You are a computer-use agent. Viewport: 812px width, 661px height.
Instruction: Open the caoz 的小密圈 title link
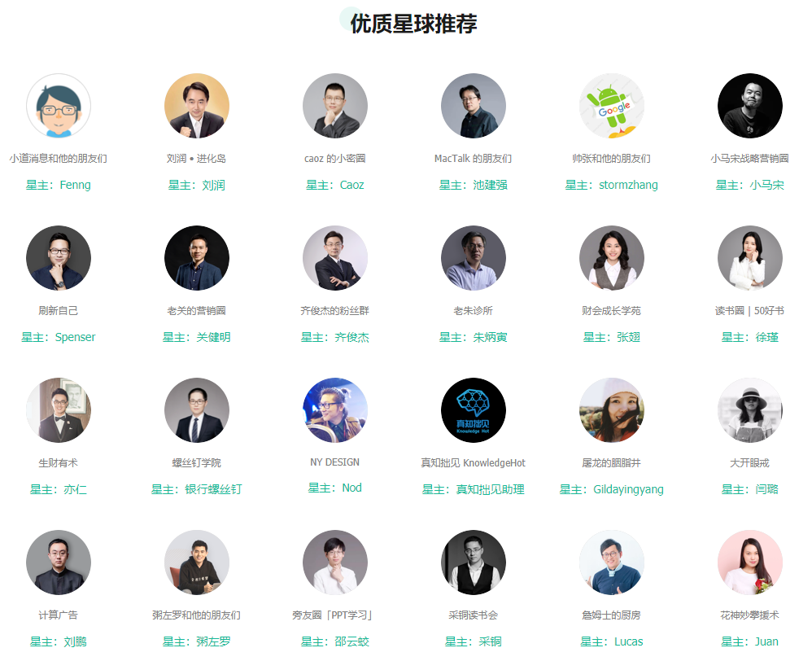point(335,159)
